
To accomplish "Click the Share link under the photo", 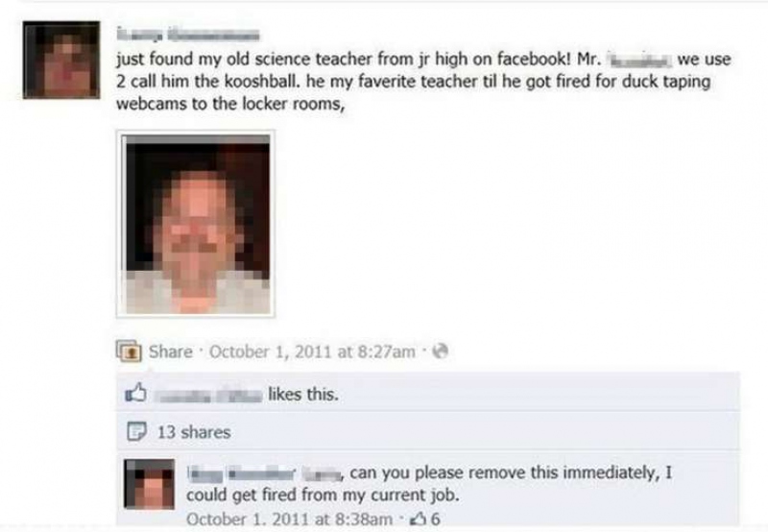I will [171, 351].
